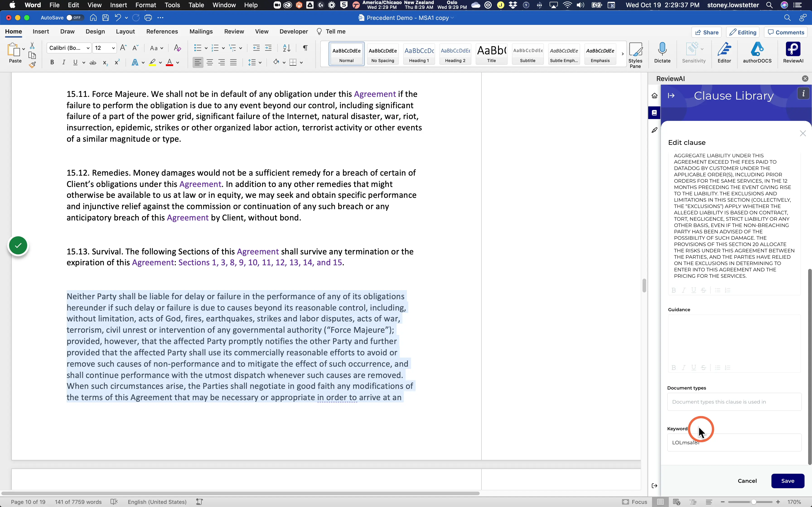Image resolution: width=812 pixels, height=507 pixels.
Task: Toggle AutoSave switch on
Action: point(74,18)
